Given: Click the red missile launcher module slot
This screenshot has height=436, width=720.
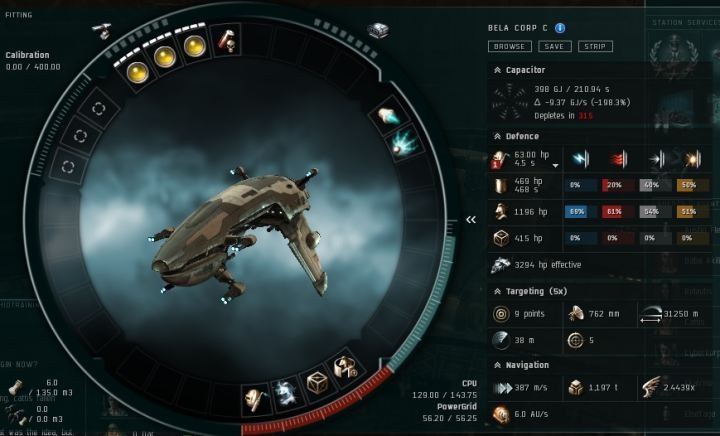Looking at the screenshot, I should [x=227, y=41].
